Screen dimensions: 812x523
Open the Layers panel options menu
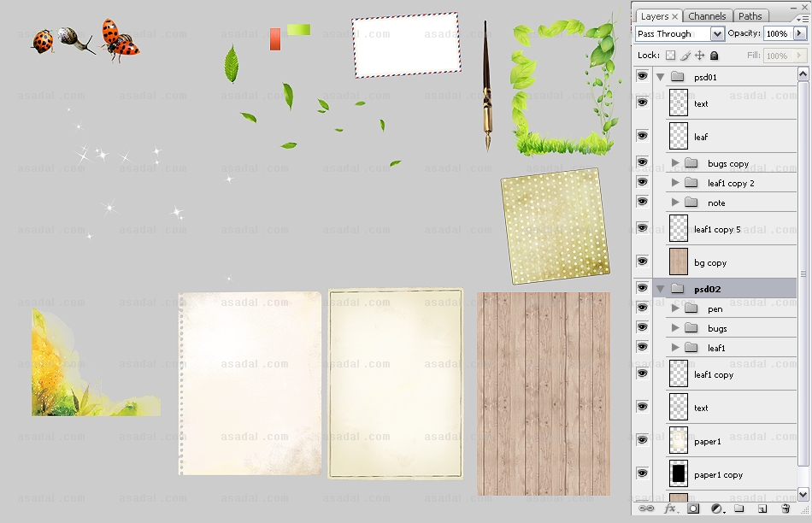[801, 16]
